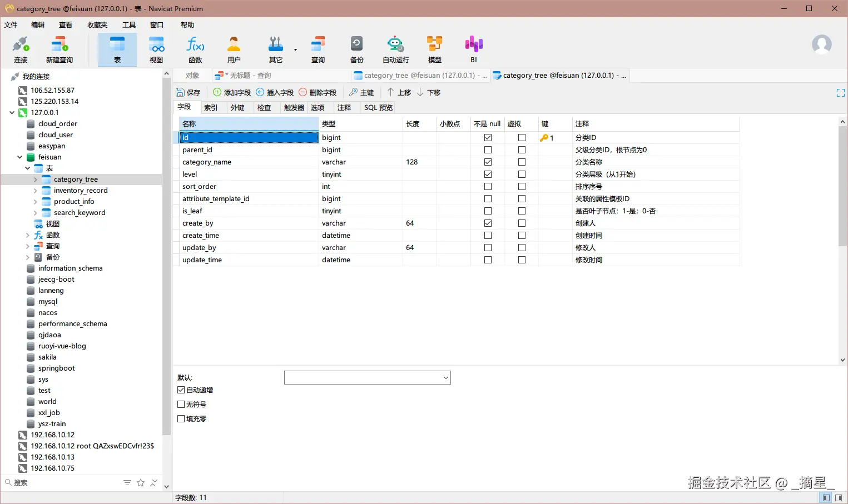
Task: Open the 连接 (Connection) toolbar icon
Action: tap(21, 49)
